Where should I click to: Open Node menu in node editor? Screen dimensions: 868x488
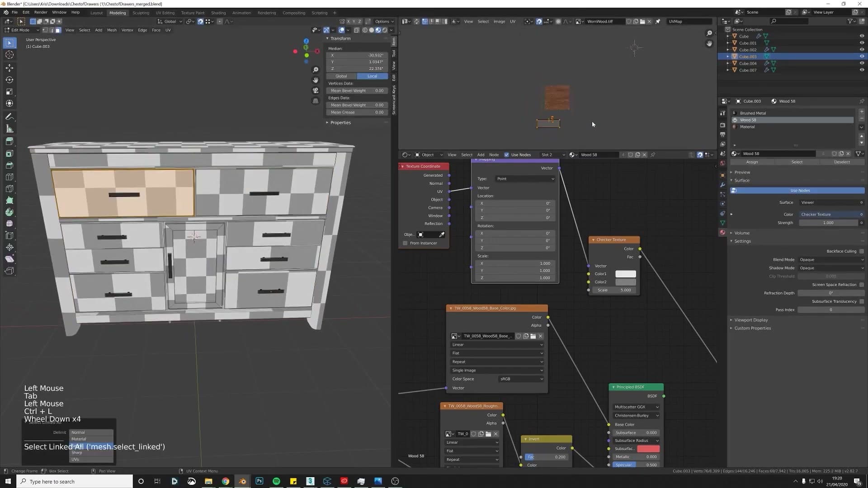tap(494, 155)
